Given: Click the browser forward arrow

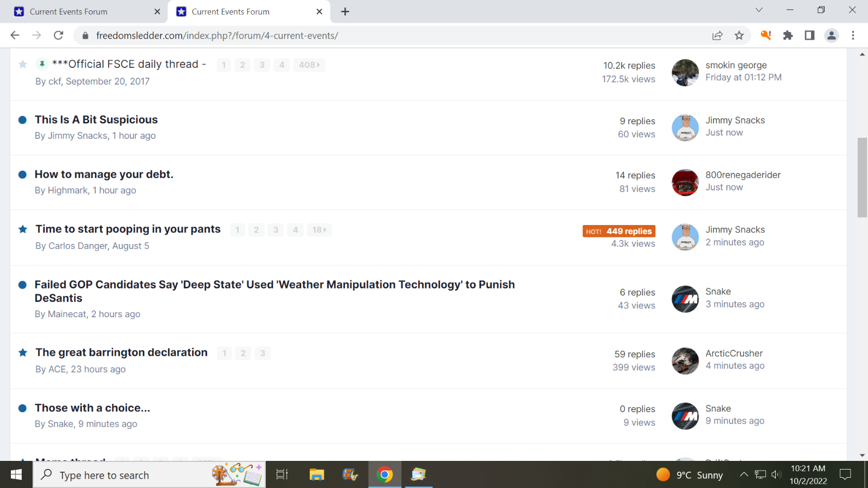Looking at the screenshot, I should 36,35.
